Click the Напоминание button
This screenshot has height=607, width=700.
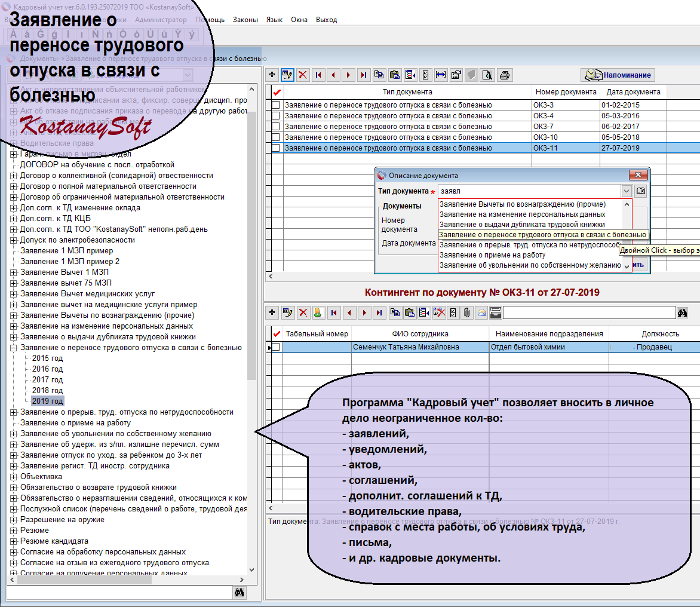coord(618,75)
